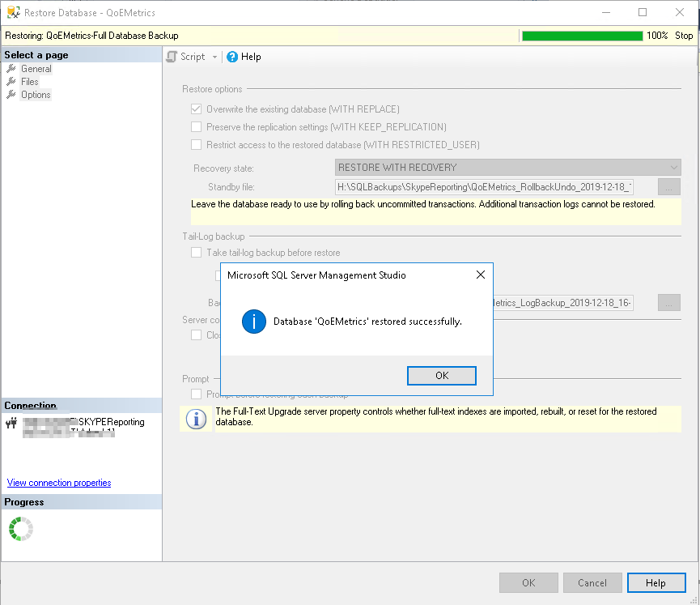Click the window resize grip corner
700x605 pixels.
point(694,600)
